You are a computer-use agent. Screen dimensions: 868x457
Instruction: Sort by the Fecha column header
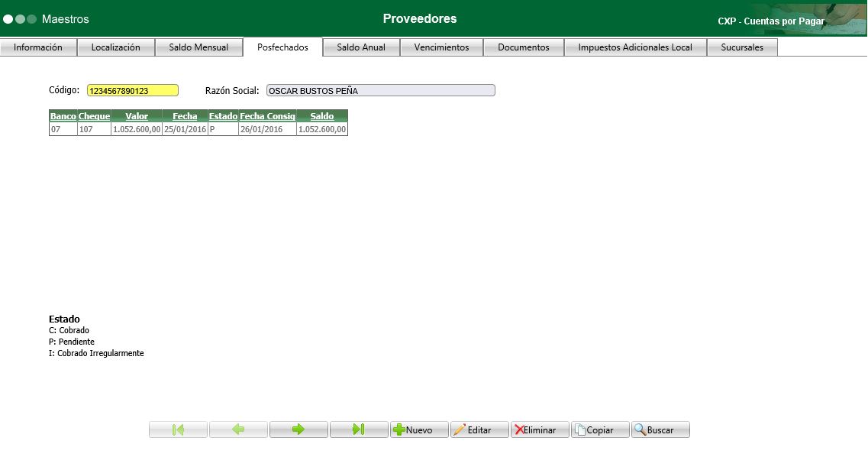click(x=185, y=115)
